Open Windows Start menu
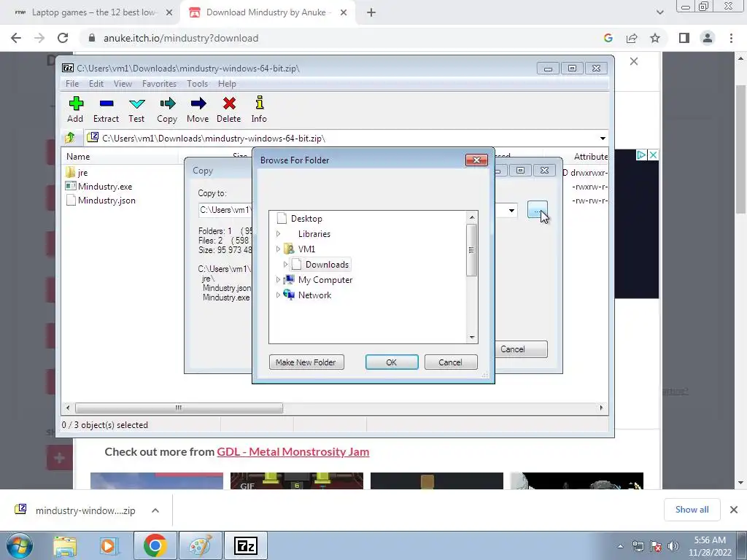 coord(19,545)
